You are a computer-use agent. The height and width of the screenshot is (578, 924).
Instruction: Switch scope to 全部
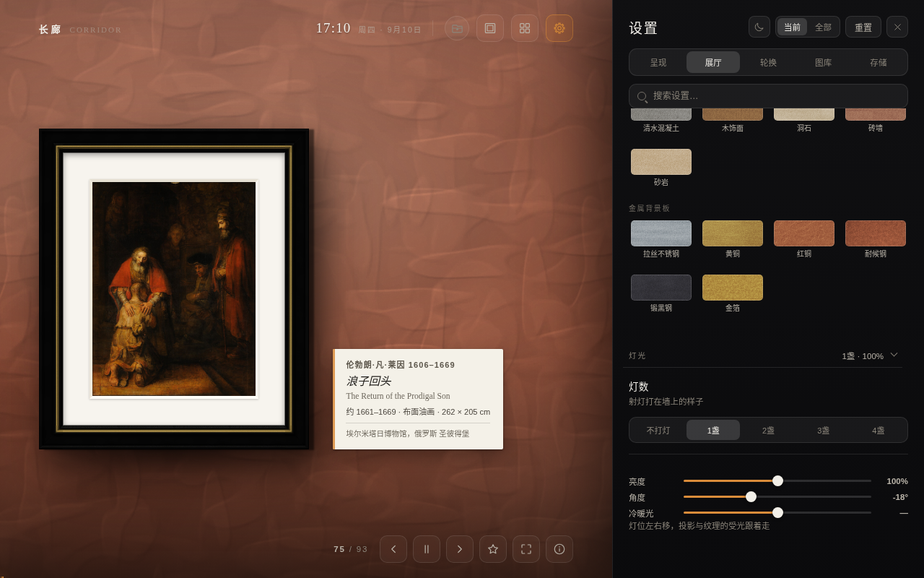(x=823, y=27)
